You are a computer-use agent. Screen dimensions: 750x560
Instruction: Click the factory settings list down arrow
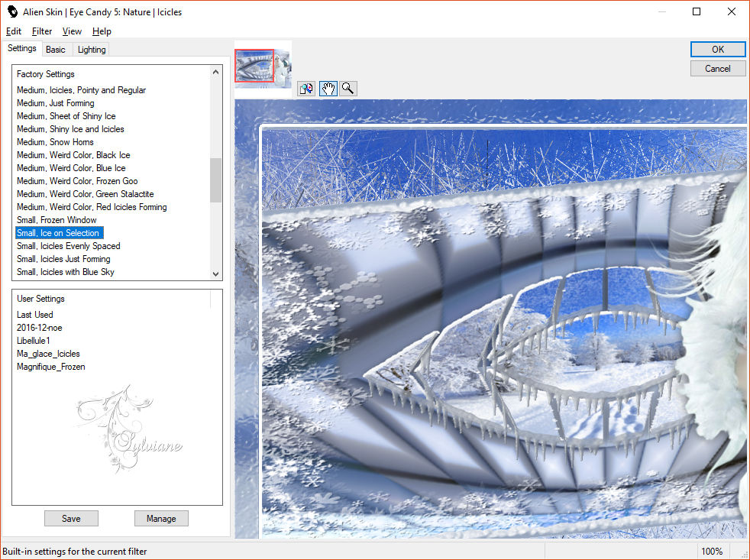coord(215,274)
